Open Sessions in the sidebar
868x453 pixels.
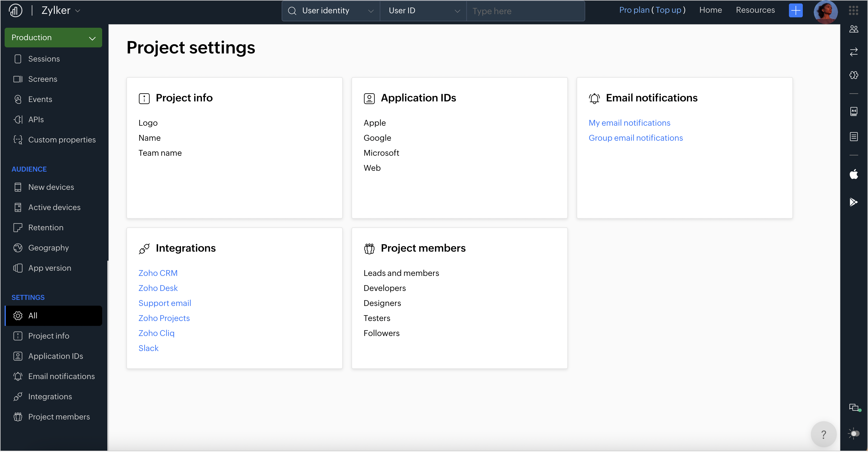click(x=44, y=59)
